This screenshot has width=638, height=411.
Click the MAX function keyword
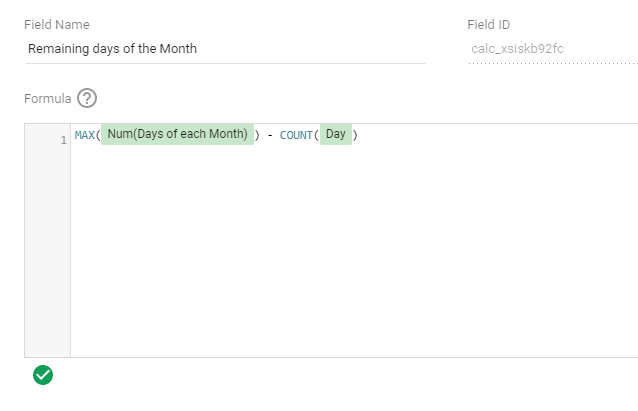(x=84, y=135)
